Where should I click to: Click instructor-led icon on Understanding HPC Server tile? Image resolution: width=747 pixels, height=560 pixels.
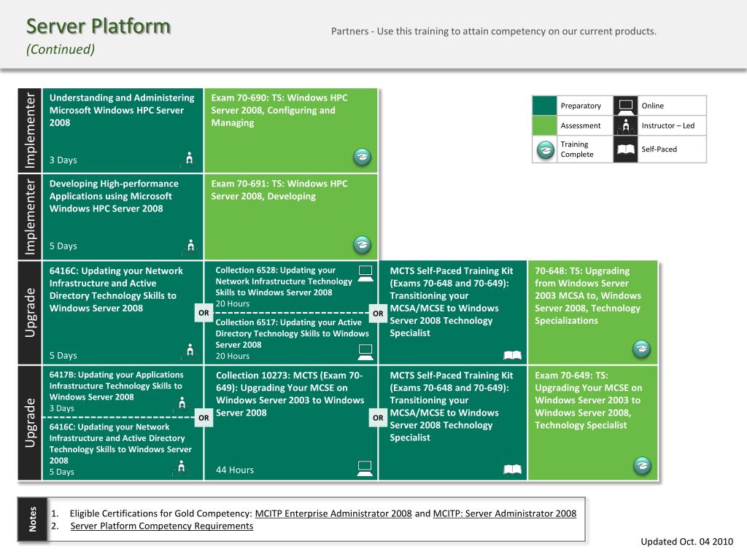point(189,158)
